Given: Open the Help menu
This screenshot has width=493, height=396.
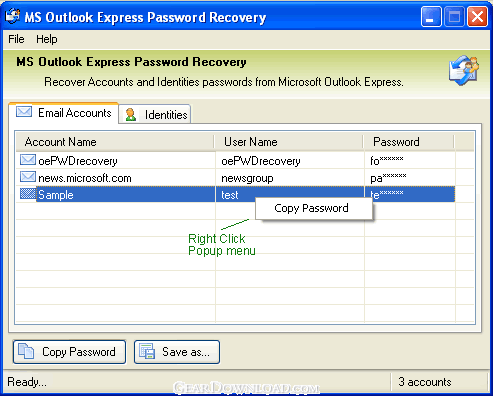Looking at the screenshot, I should pos(47,39).
